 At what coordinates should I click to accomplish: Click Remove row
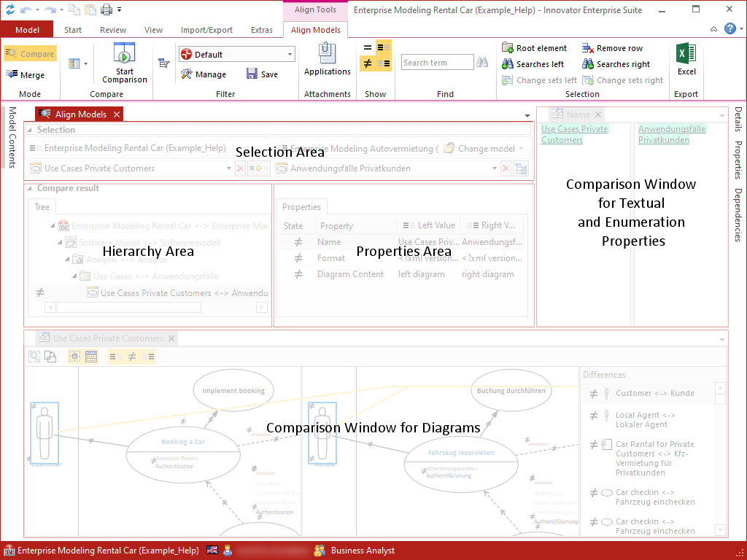click(612, 48)
